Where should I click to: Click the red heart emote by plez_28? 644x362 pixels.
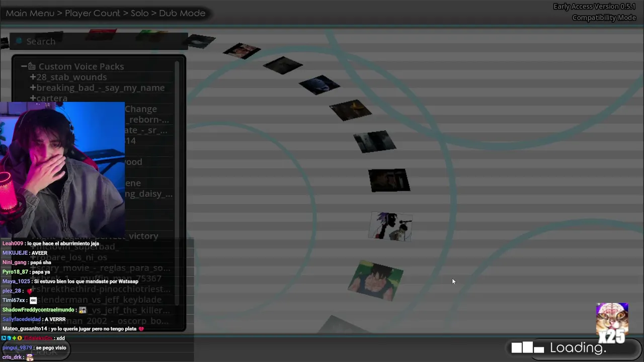point(30,291)
